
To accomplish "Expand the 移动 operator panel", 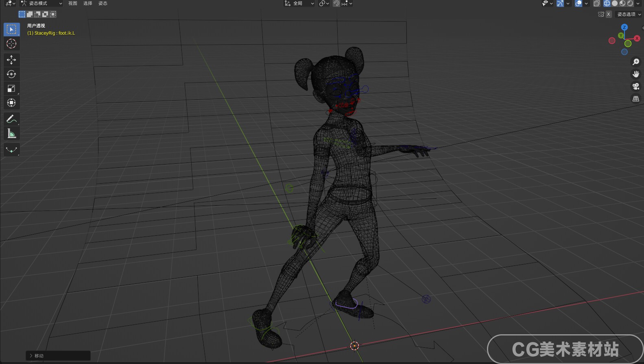I will (x=58, y=355).
